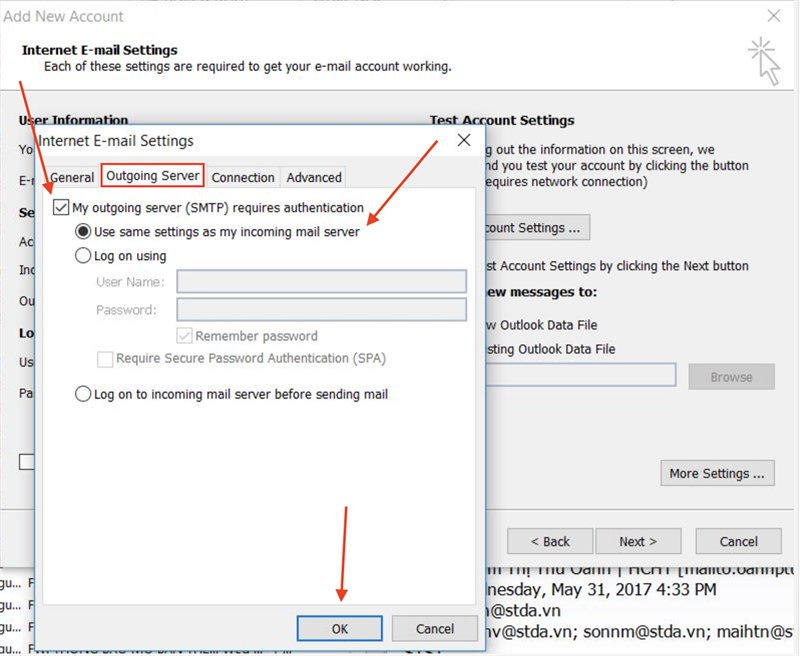Select log on to incoming server before sending
800x656 pixels.
(83, 394)
